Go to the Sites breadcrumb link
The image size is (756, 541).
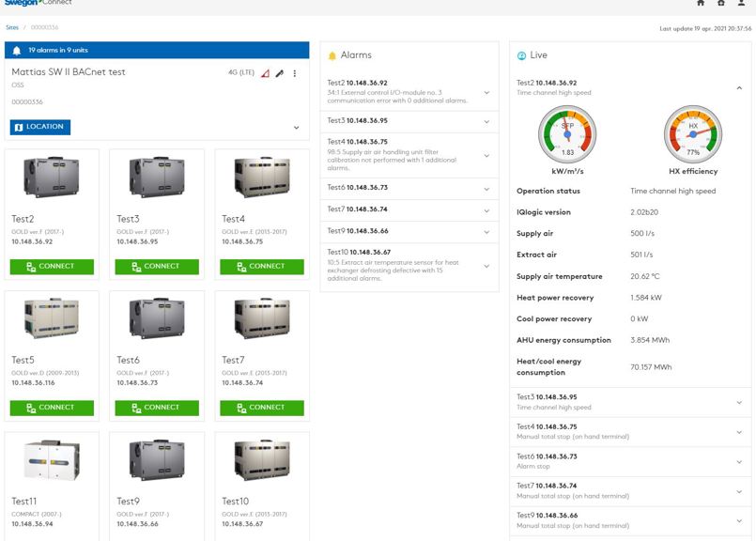[12, 27]
